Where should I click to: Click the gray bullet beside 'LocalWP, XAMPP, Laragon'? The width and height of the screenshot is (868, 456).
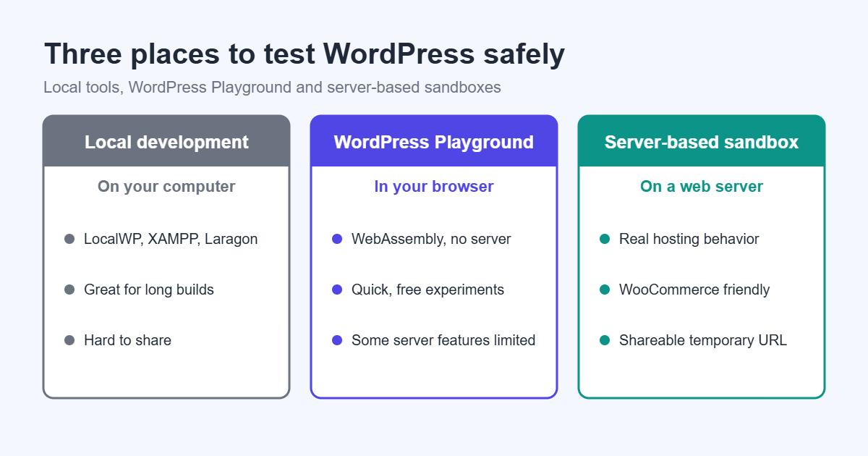(69, 239)
